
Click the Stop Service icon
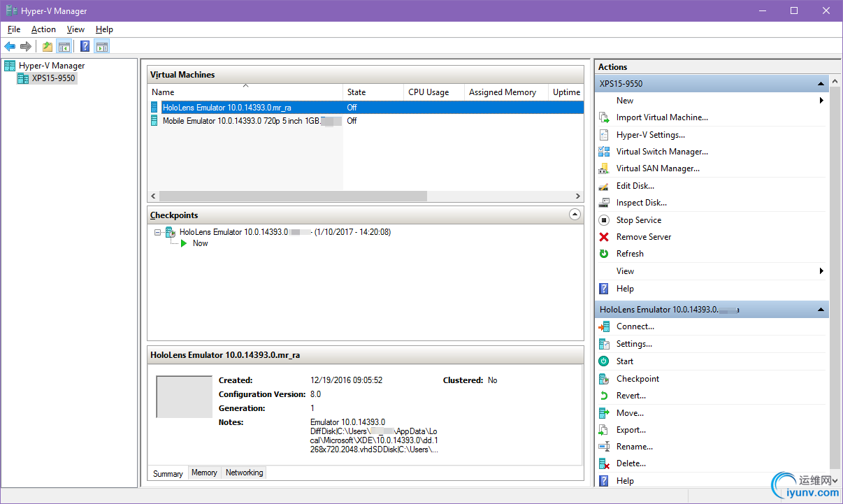pyautogui.click(x=604, y=220)
